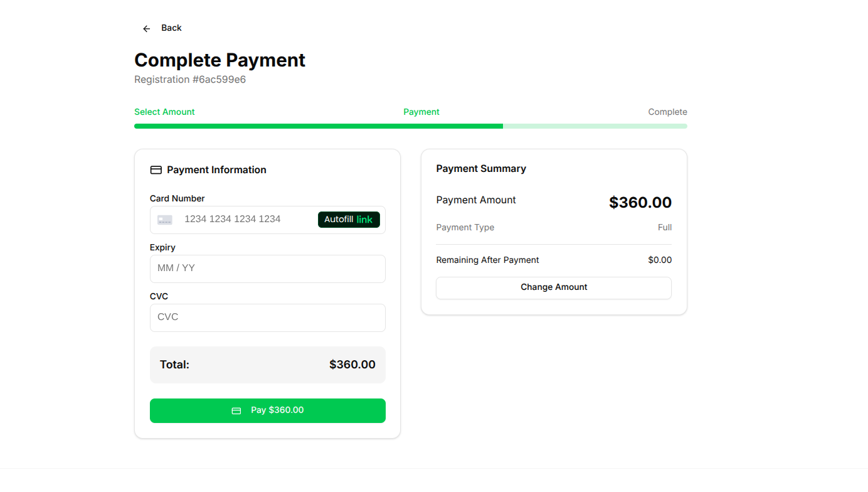Click the card icon inside the Pay button

pyautogui.click(x=236, y=410)
